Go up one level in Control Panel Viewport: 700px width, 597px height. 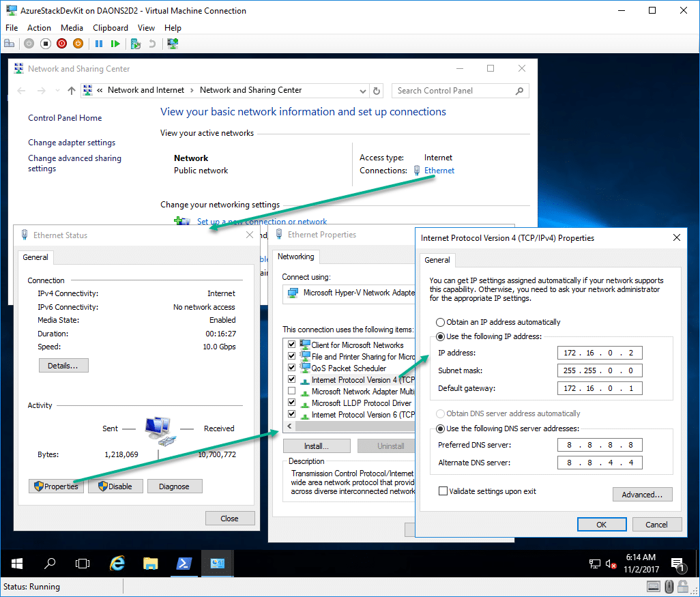[72, 91]
